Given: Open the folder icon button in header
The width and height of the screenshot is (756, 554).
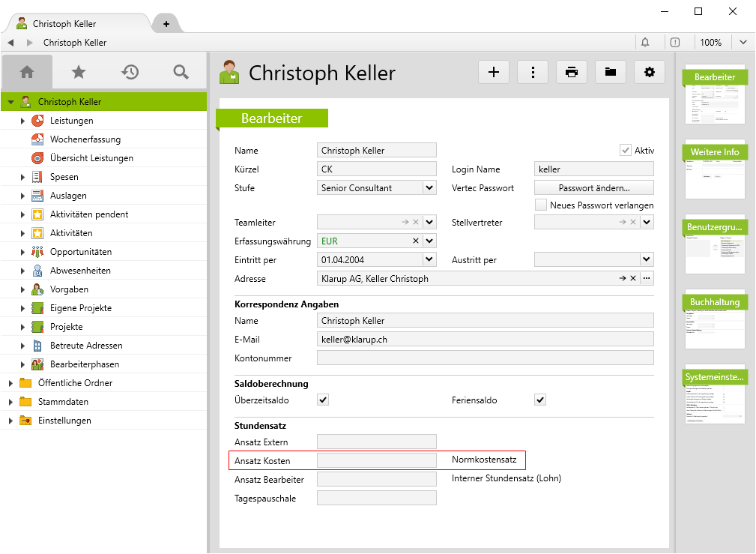Looking at the screenshot, I should [611, 72].
